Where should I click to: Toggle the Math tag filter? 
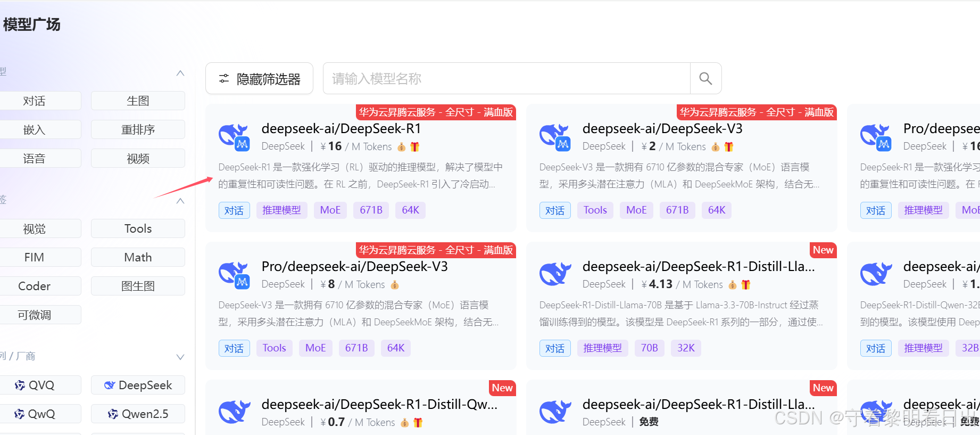pos(138,257)
